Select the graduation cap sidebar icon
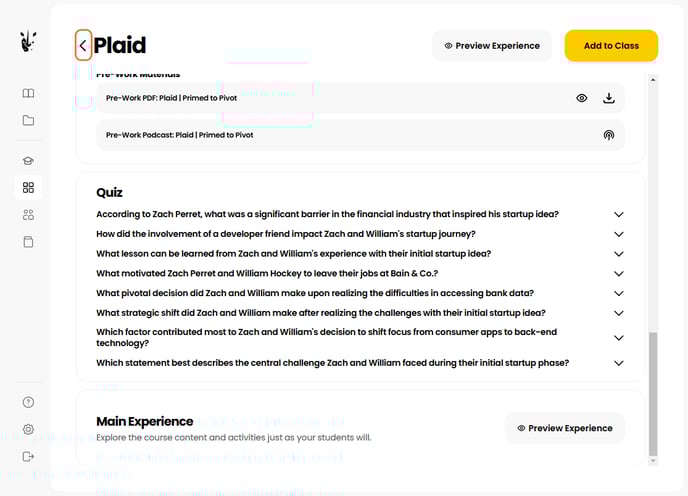 pos(28,161)
